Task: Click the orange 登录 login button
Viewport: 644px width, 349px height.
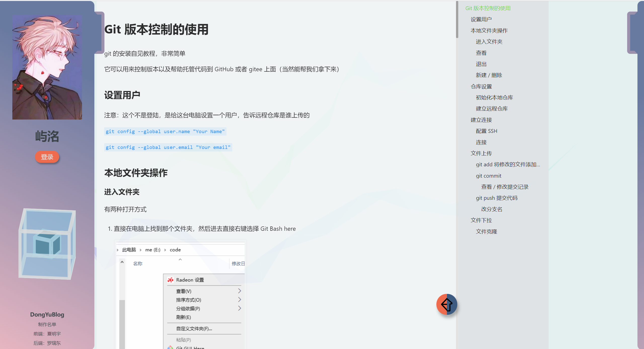Action: (47, 157)
